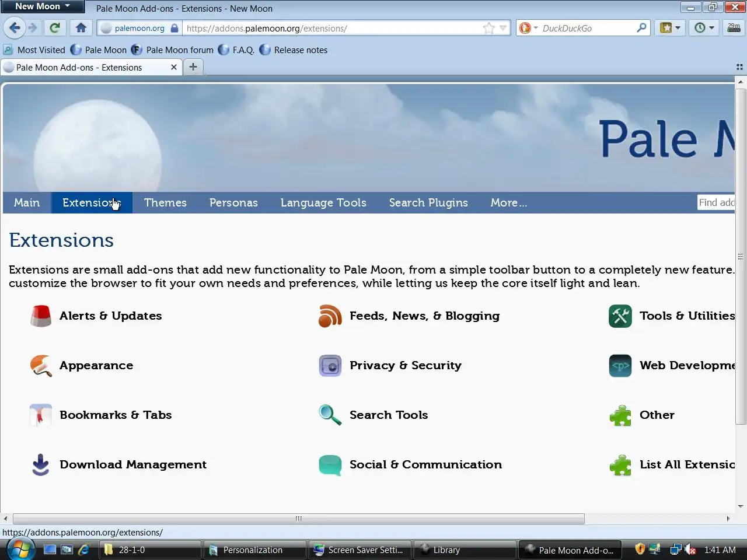The image size is (747, 560).
Task: Open the Pale Moon bookmark
Action: [x=99, y=50]
